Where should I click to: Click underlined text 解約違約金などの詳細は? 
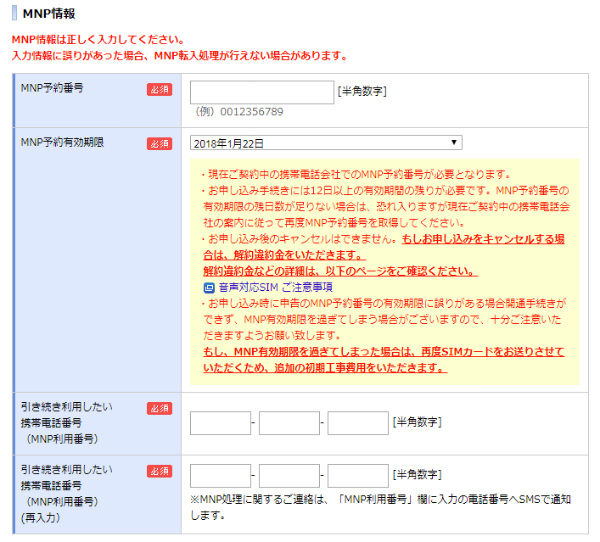[340, 271]
